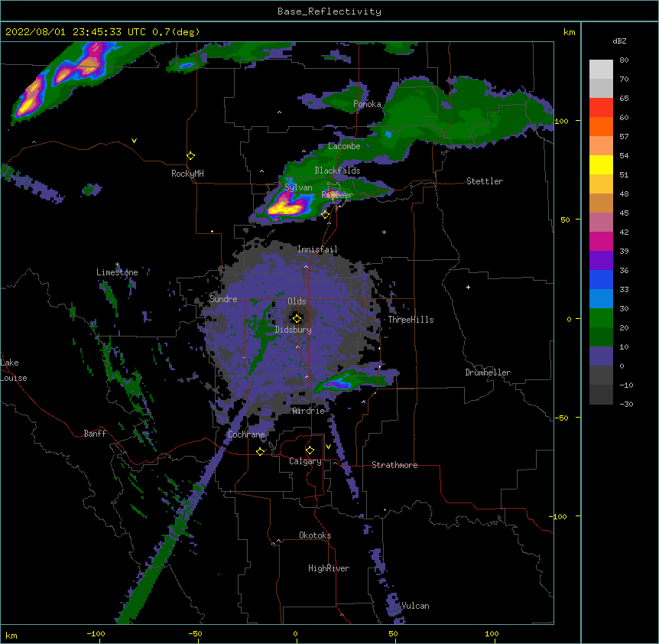This screenshot has height=644, width=659.
Task: Click the dBZ legend heading
Action: pyautogui.click(x=619, y=41)
